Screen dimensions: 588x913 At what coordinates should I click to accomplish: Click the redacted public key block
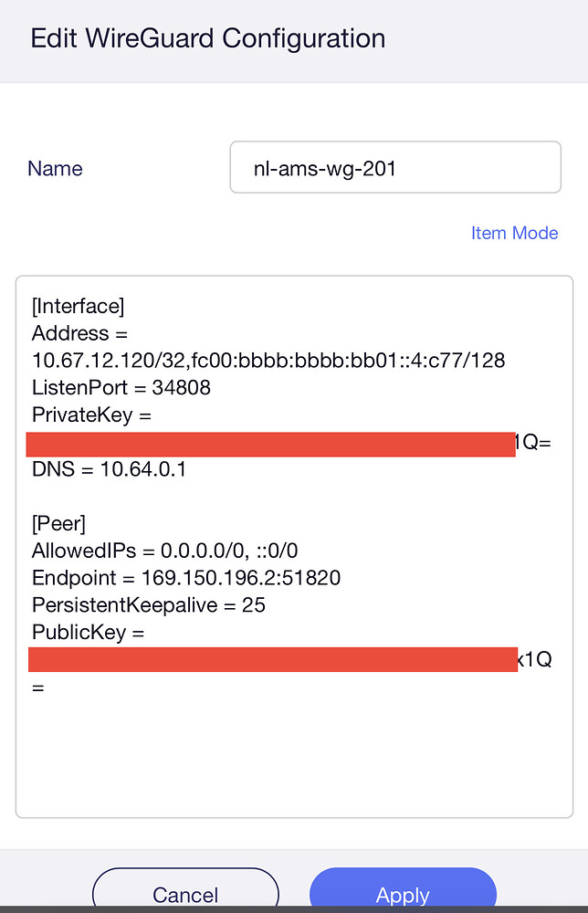click(269, 659)
